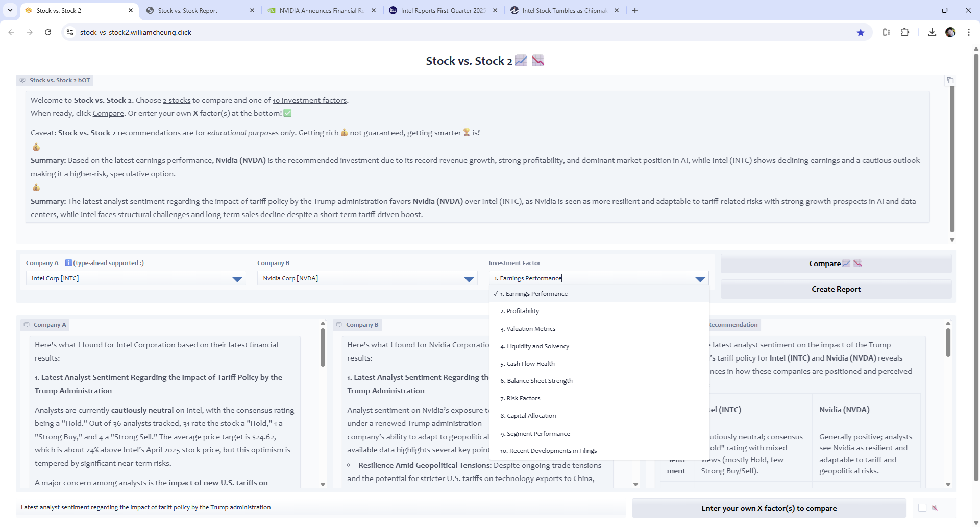Select 5. Cash Flow Health option

pos(599,364)
